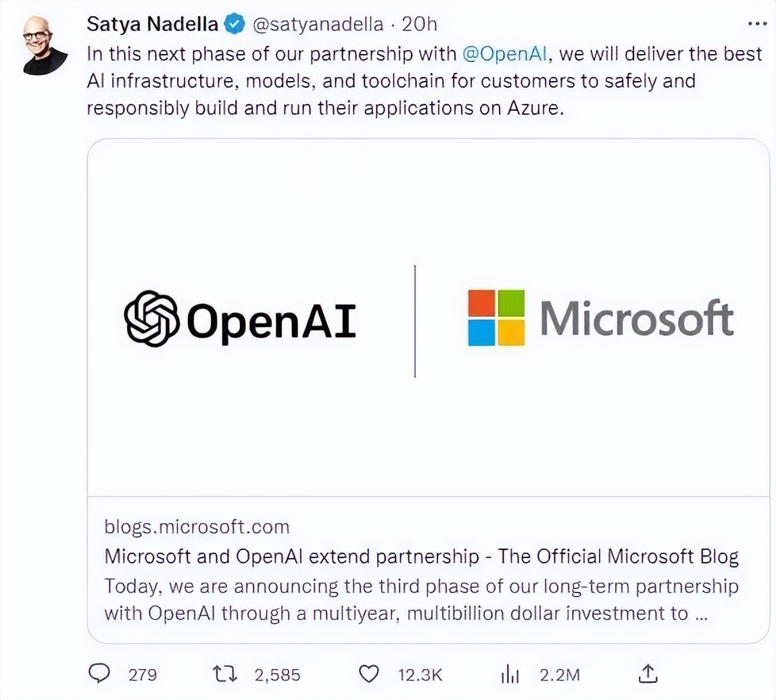Open the tweet's 20h timestamp
Screen dimensions: 776x700
(x=419, y=24)
